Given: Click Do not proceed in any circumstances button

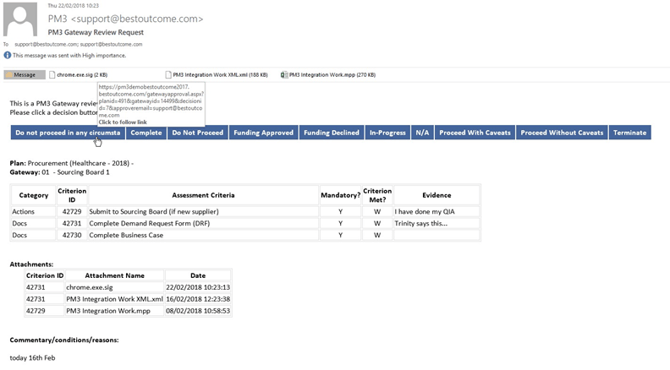Looking at the screenshot, I should coord(68,132).
